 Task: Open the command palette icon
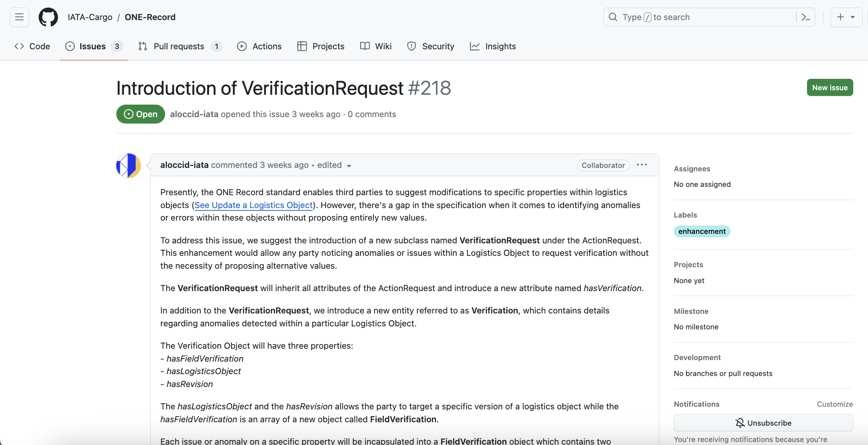pyautogui.click(x=806, y=17)
